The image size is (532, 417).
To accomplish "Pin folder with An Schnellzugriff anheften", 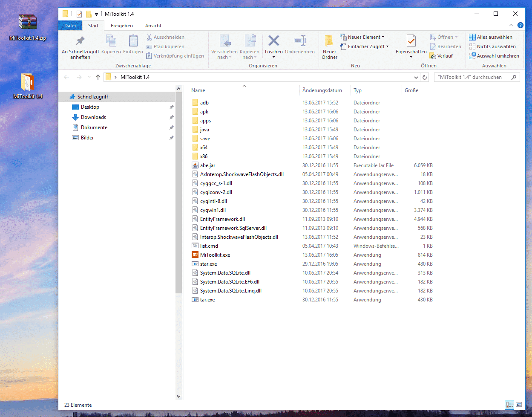I will [x=80, y=41].
